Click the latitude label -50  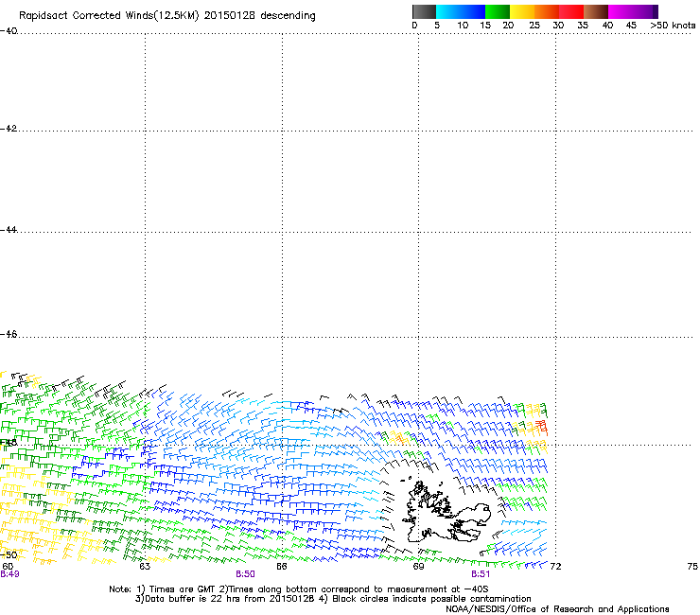(9, 555)
